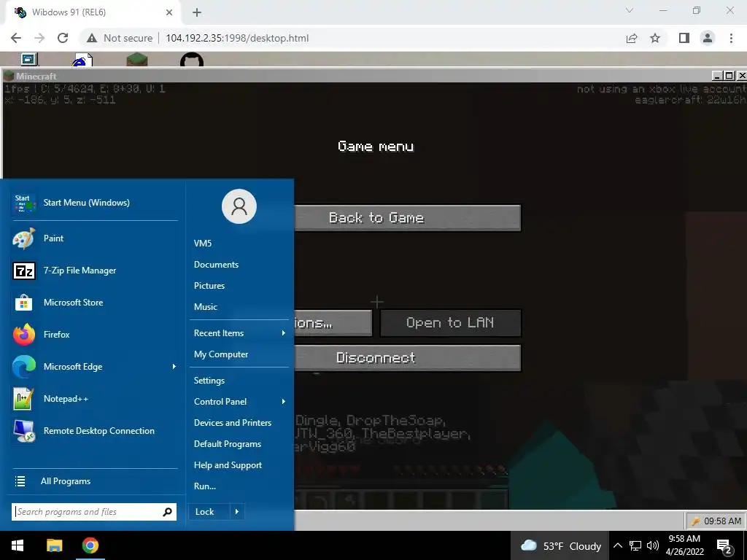The height and width of the screenshot is (560, 747).
Task: Click monitor desktop icon in web desktop
Action: coord(29,59)
